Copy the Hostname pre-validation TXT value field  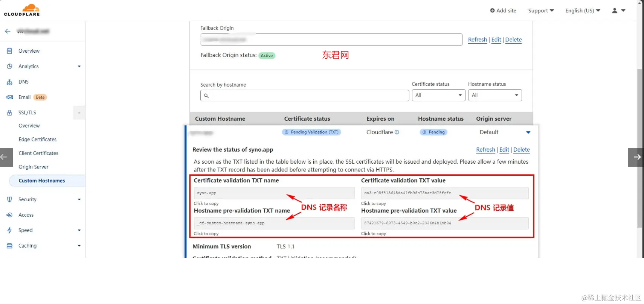pos(445,223)
